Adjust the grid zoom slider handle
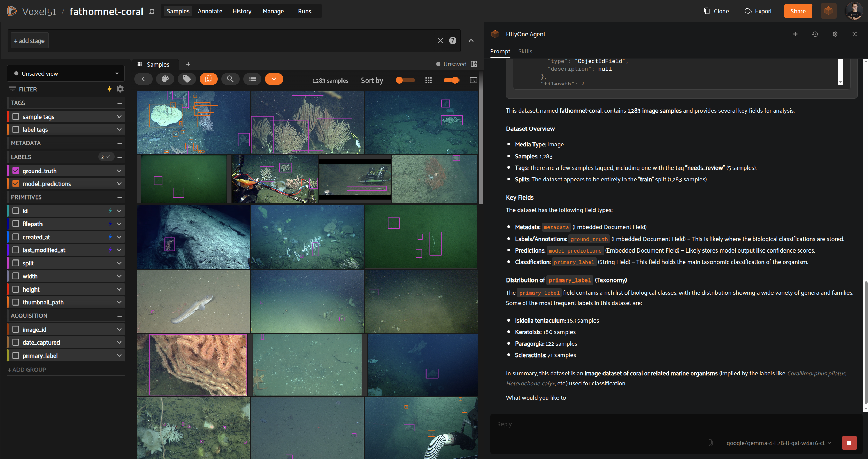This screenshot has width=868, height=459. click(x=455, y=80)
